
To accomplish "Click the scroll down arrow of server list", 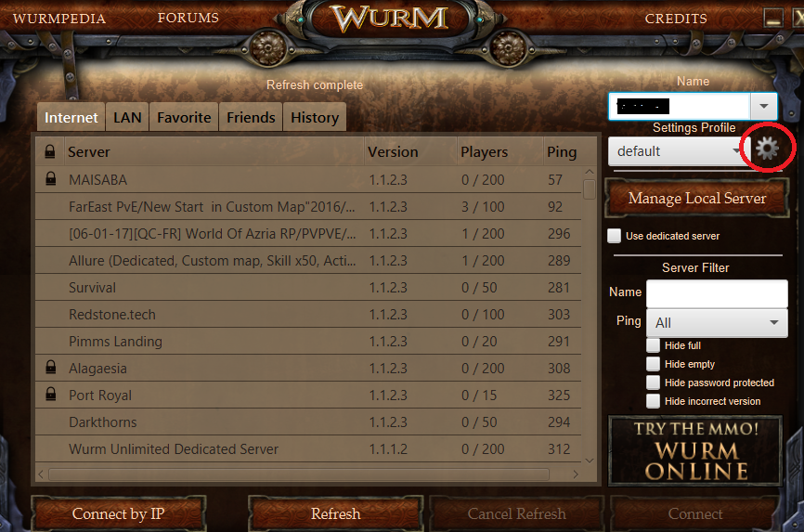I will pos(590,461).
